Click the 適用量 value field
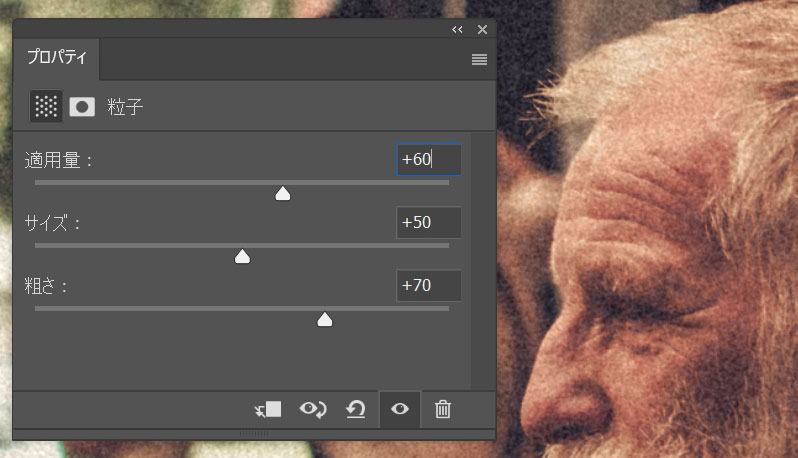Screen dimensions: 798x458 point(429,159)
